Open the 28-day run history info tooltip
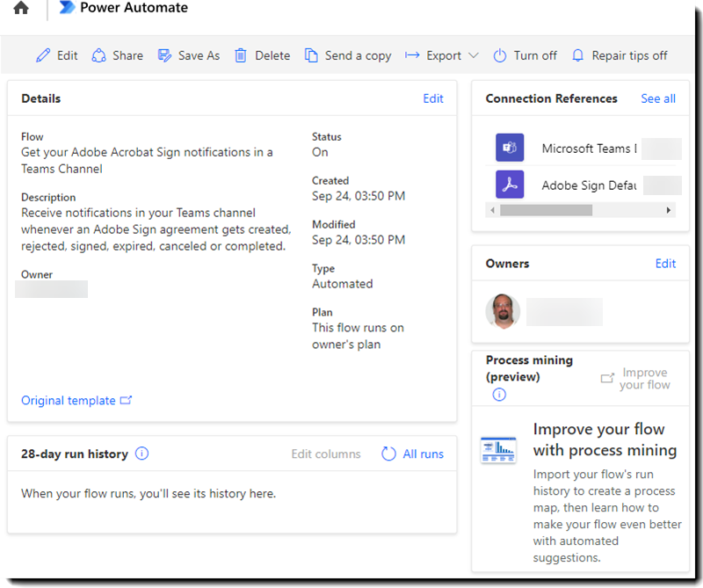Screen dimensions: 703x588 pos(141,454)
